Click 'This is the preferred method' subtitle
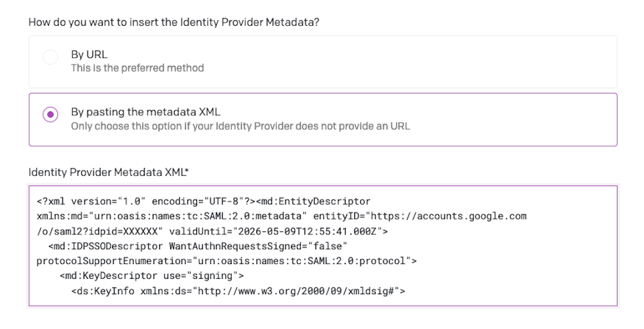Viewport: 644px width, 329px height. pyautogui.click(x=137, y=68)
